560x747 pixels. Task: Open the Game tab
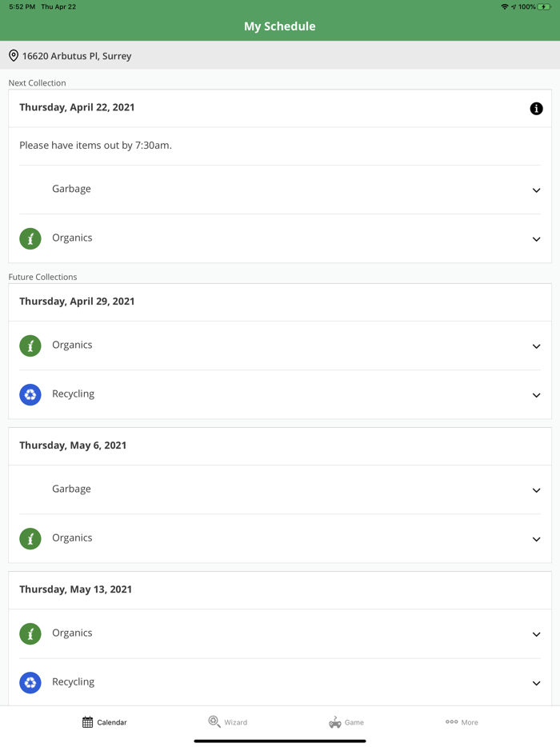pyautogui.click(x=346, y=722)
